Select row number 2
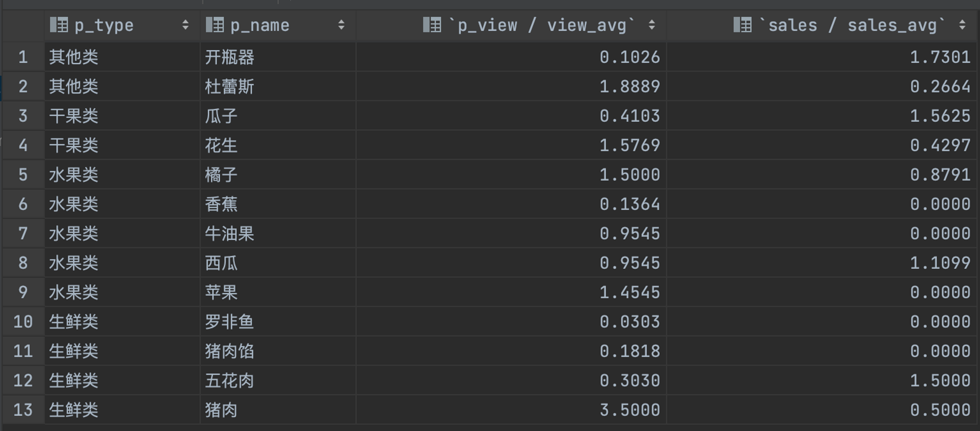Image resolution: width=980 pixels, height=431 pixels. point(23,87)
